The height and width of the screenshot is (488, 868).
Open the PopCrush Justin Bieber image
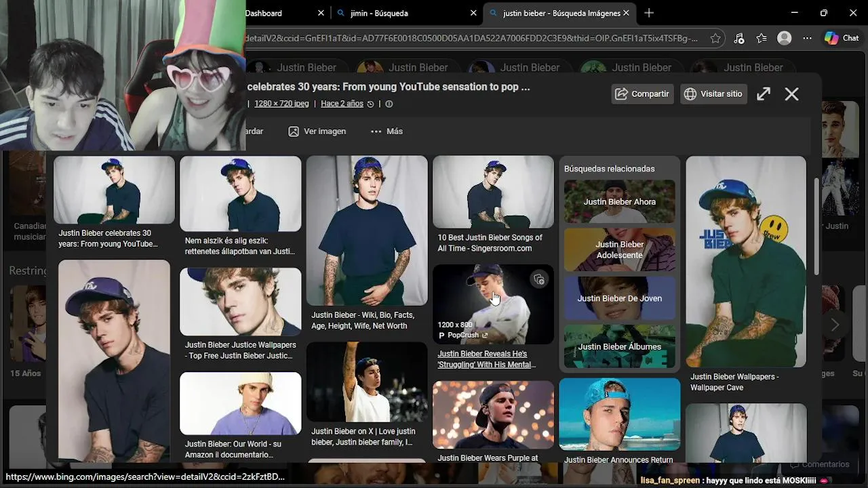[x=493, y=304]
